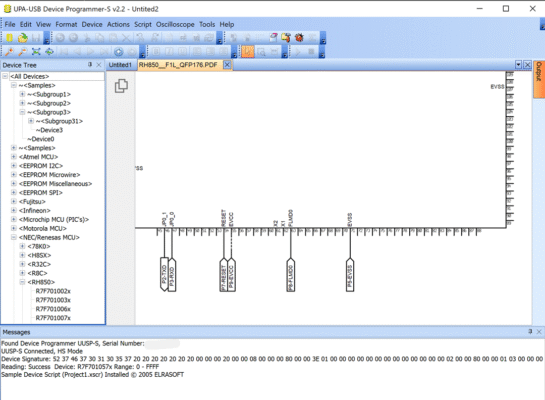
Task: Expand the <EEPROM I2C> group
Action: click(x=14, y=166)
